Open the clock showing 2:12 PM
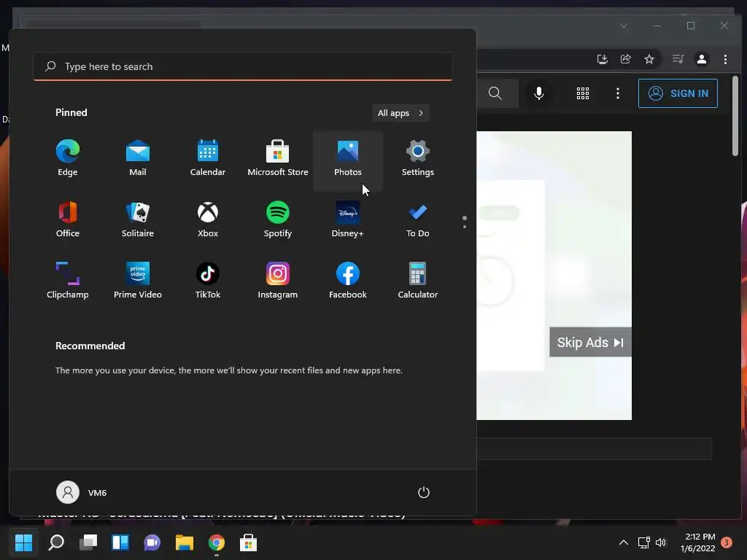 pos(698,542)
